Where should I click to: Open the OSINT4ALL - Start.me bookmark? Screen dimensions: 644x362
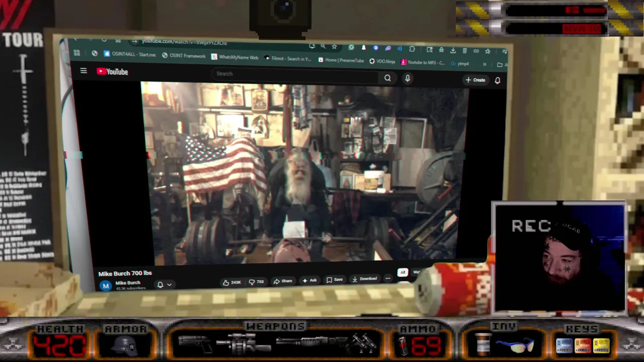[x=130, y=54]
